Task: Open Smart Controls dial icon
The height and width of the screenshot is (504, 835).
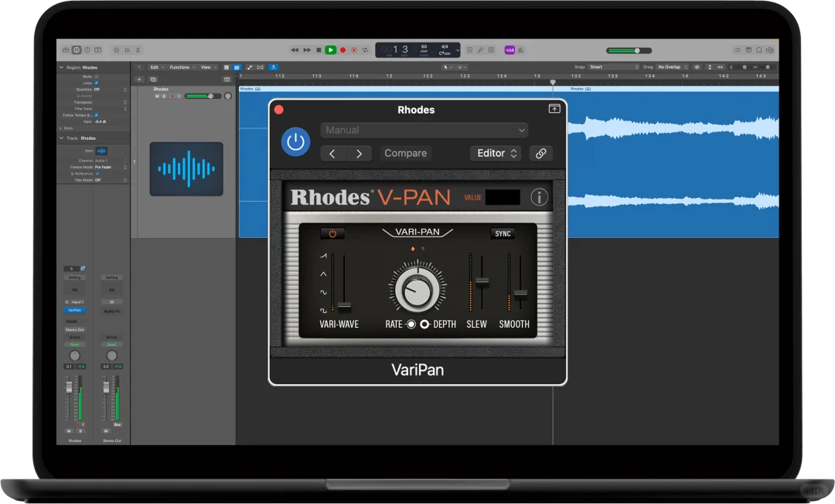Action: click(117, 50)
